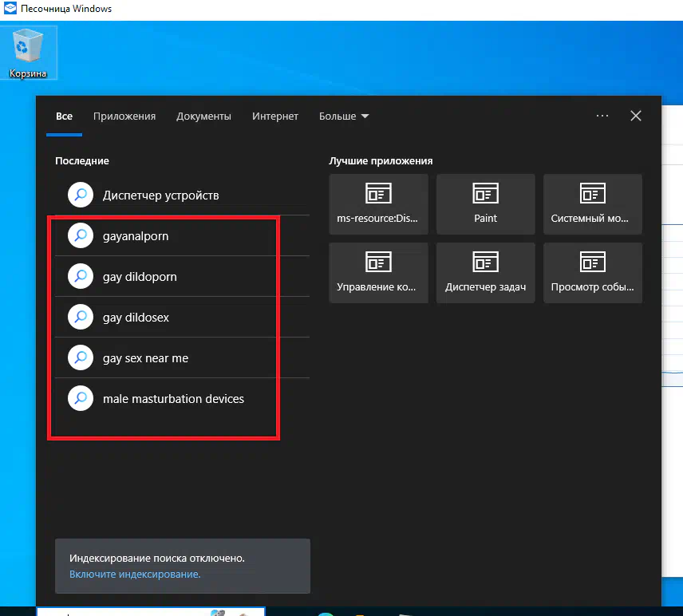Image resolution: width=683 pixels, height=616 pixels.
Task: Open the Просмотр собы... app tile
Action: [x=592, y=273]
